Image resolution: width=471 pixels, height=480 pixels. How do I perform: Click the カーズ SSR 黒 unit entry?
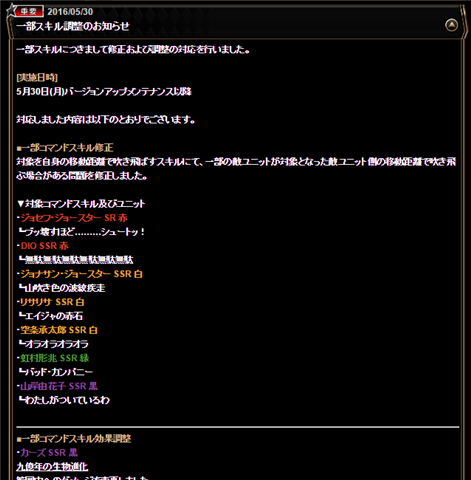(49, 452)
